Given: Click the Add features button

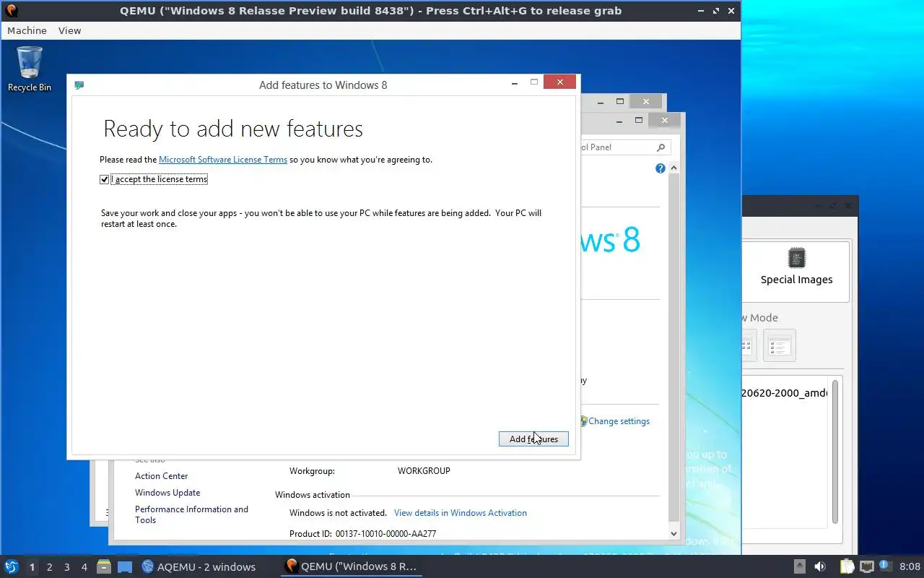Looking at the screenshot, I should click(x=533, y=439).
